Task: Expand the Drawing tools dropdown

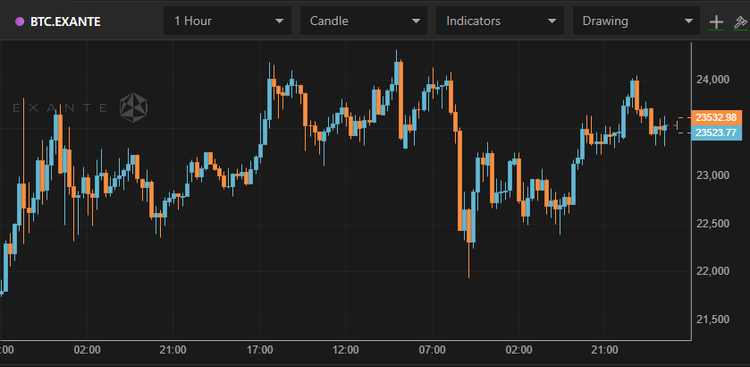Action: click(x=637, y=21)
